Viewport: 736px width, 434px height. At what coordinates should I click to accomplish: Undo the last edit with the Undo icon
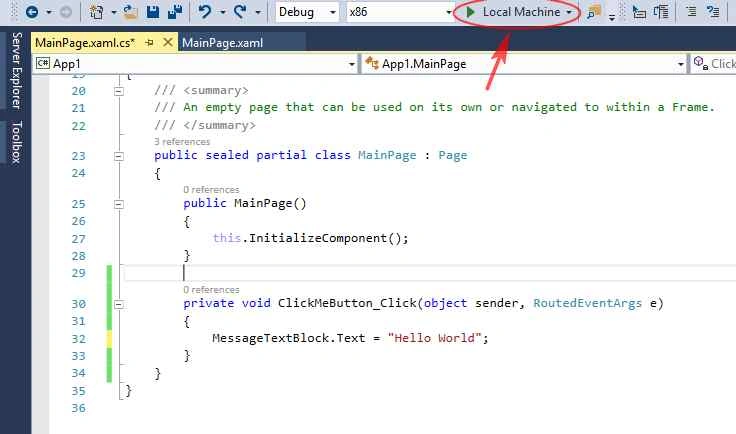(x=204, y=11)
